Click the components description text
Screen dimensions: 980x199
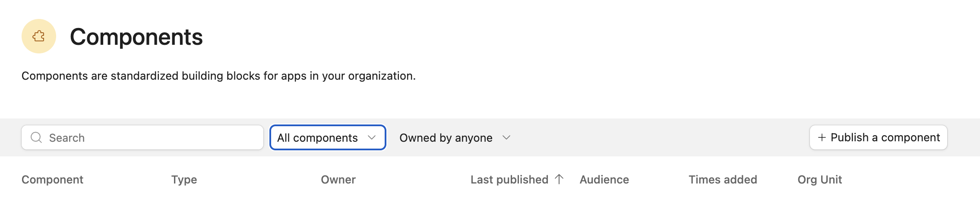tap(218, 76)
